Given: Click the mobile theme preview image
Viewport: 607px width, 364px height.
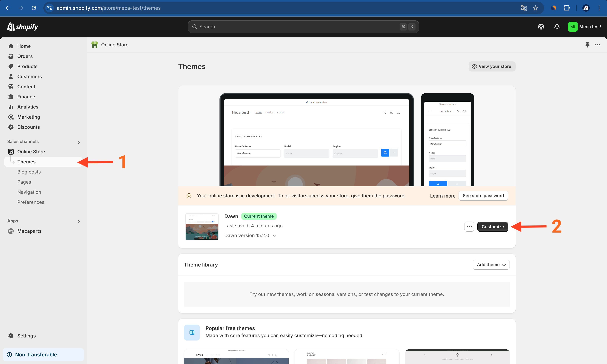Looking at the screenshot, I should (x=447, y=140).
